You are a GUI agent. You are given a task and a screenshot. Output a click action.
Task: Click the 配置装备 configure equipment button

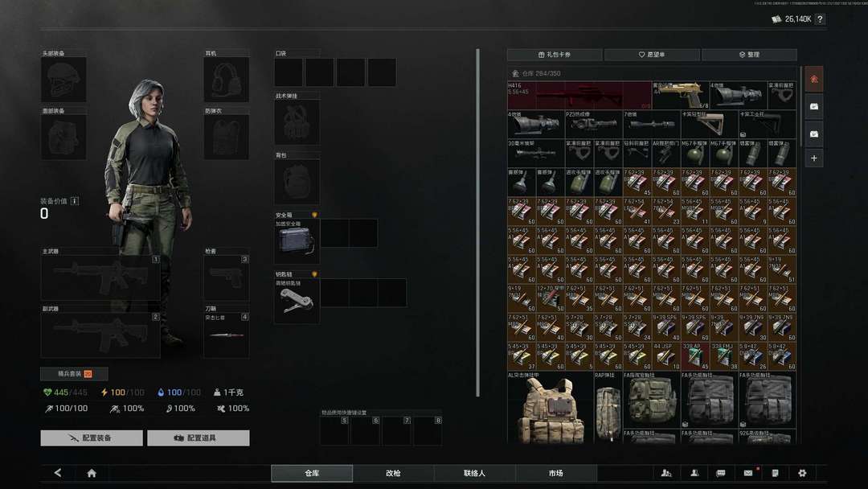point(92,438)
